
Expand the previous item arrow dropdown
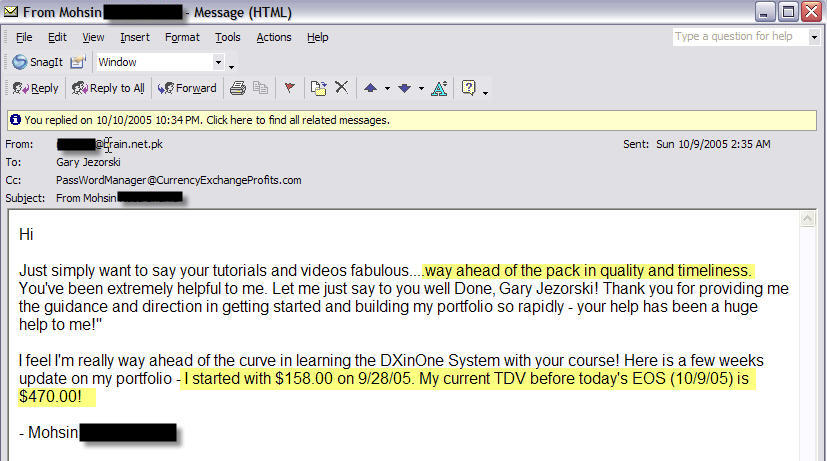coord(387,88)
